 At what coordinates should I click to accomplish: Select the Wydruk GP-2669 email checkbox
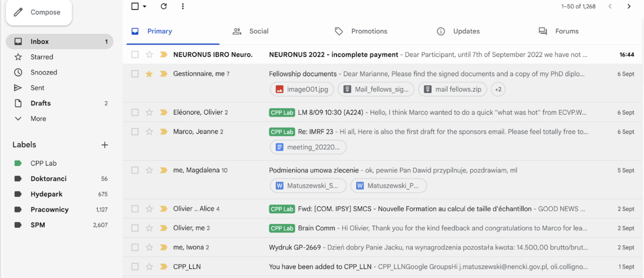(135, 248)
